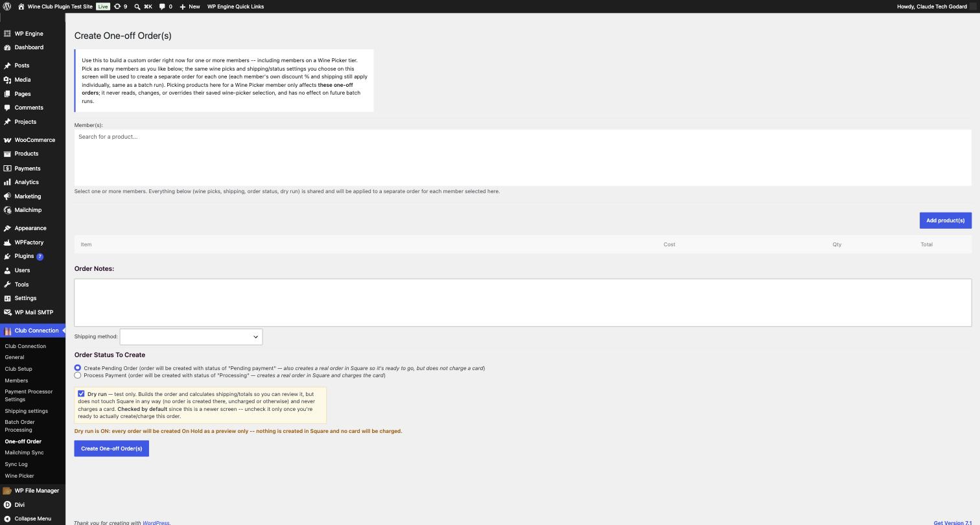Open the updates icon showing 9

pos(117,6)
